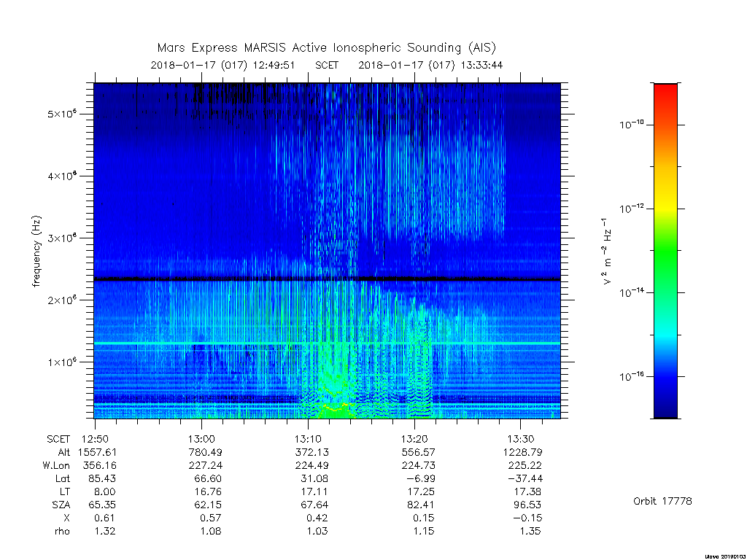This screenshot has height=560, width=747.
Task: Click SZA value 67.64
Action: (x=314, y=505)
